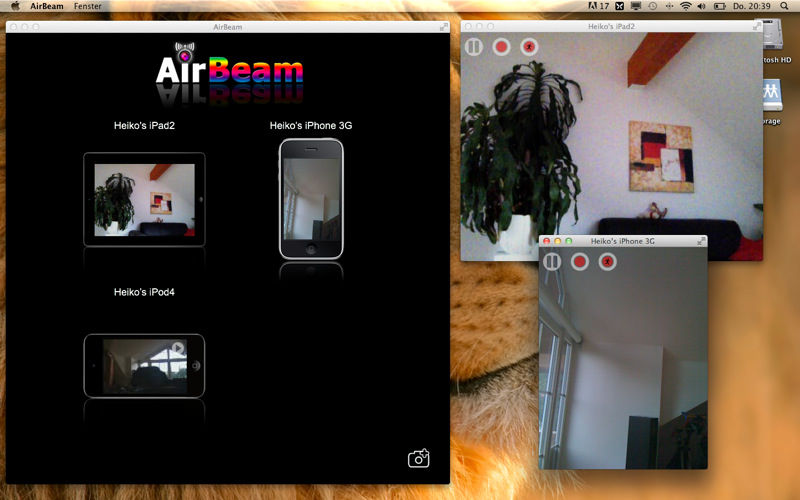
Task: Minimize the Heiko's iPhone 3G window
Action: [x=558, y=241]
